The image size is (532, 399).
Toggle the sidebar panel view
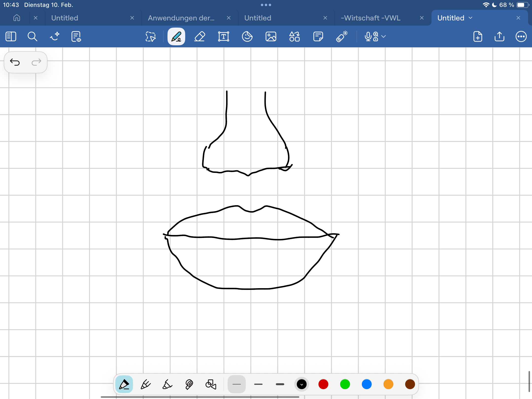click(11, 37)
